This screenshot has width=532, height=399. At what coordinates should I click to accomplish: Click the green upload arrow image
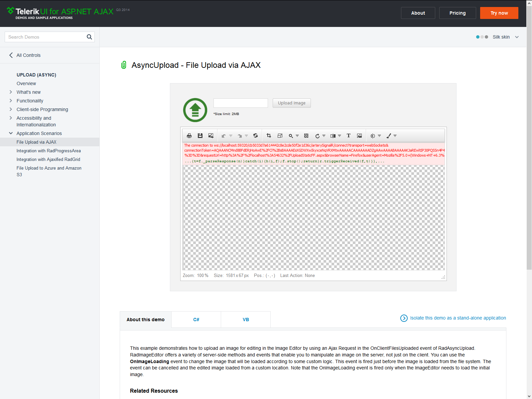195,110
